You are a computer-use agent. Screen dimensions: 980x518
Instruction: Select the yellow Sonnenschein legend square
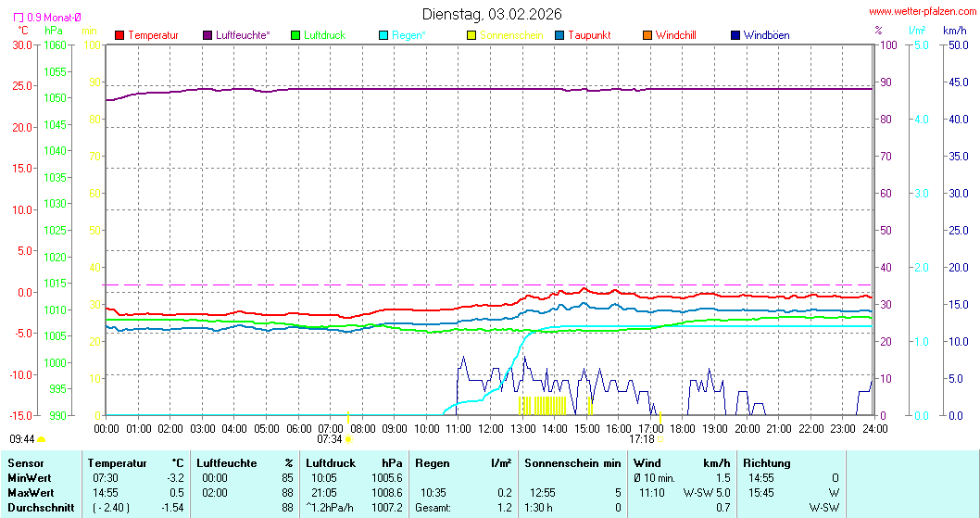pos(471,35)
